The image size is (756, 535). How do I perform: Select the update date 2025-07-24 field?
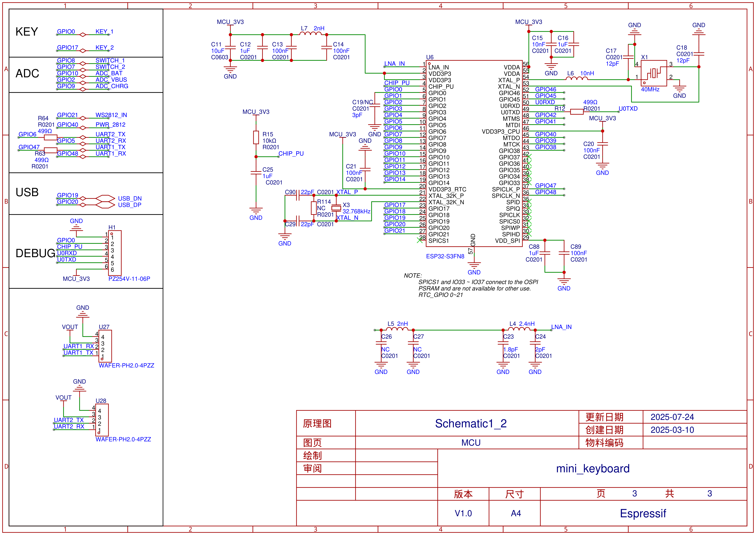click(672, 417)
